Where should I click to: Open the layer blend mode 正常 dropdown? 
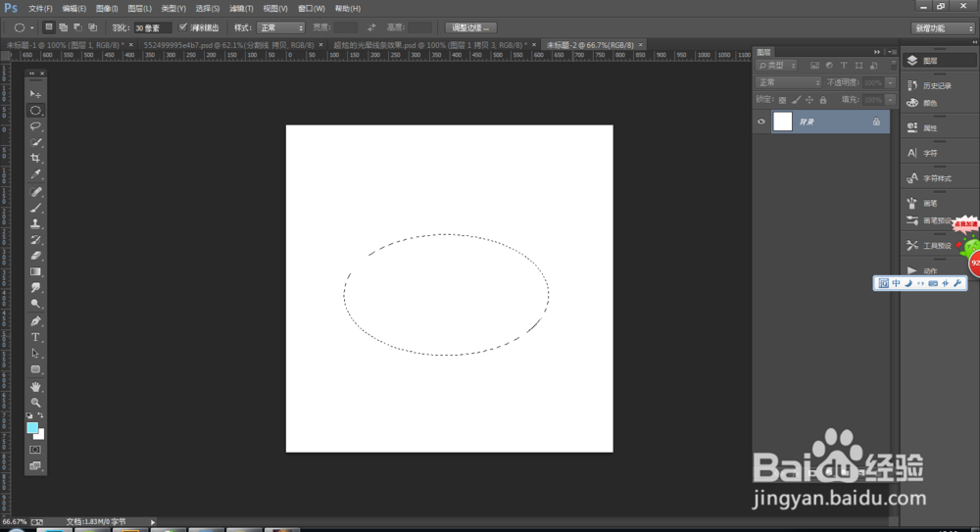tap(788, 82)
